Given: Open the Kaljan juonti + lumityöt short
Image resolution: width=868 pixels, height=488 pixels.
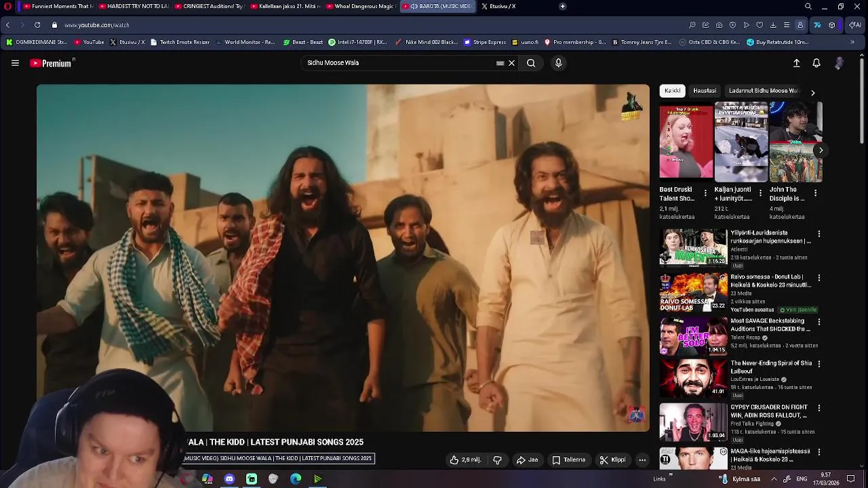Looking at the screenshot, I should click(x=741, y=142).
